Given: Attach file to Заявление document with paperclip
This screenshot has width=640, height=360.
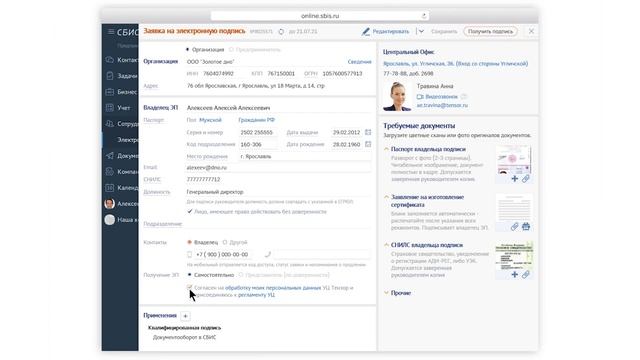Looking at the screenshot, I should 514,227.
